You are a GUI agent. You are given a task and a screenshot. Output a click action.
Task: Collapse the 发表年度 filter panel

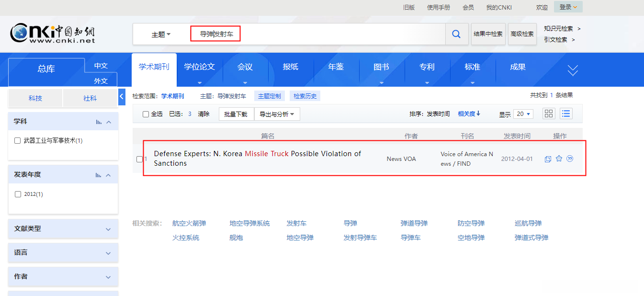click(x=109, y=175)
